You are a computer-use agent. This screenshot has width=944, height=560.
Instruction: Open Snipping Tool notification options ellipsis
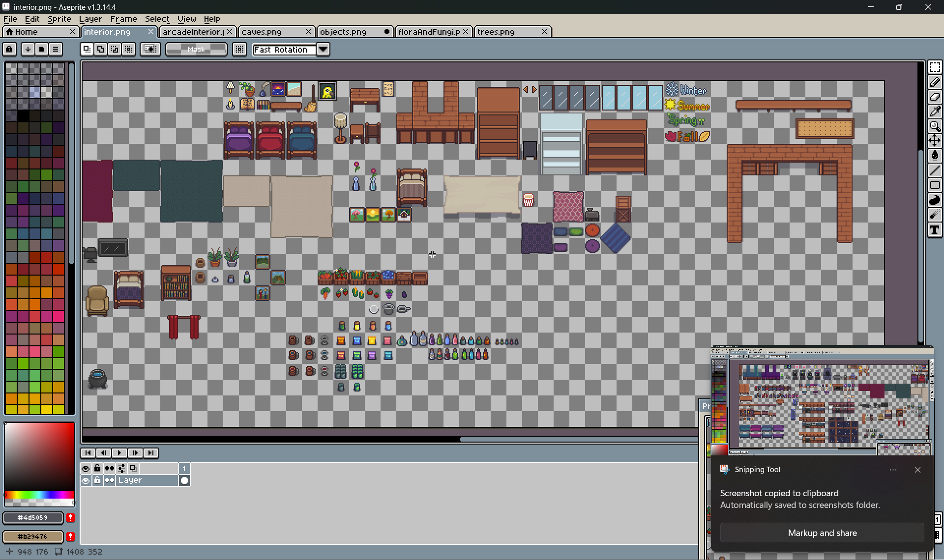tap(893, 470)
